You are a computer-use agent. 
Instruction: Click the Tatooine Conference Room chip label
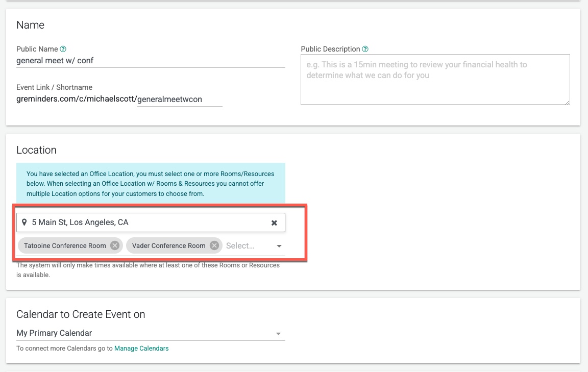(x=65, y=246)
